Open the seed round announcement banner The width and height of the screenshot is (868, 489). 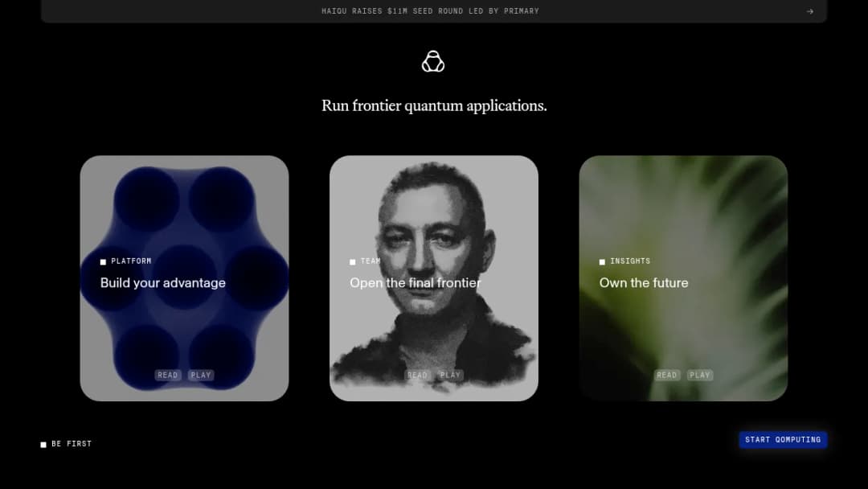click(x=434, y=11)
